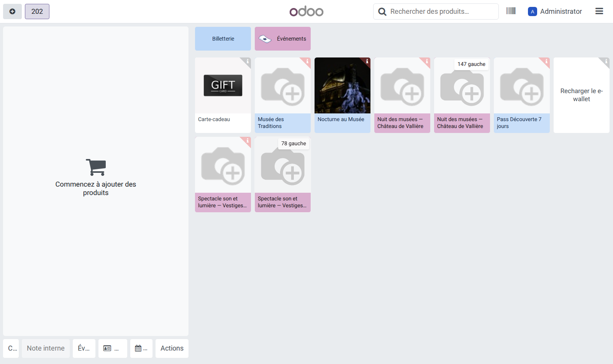Click the truncated C... button

click(x=11, y=348)
